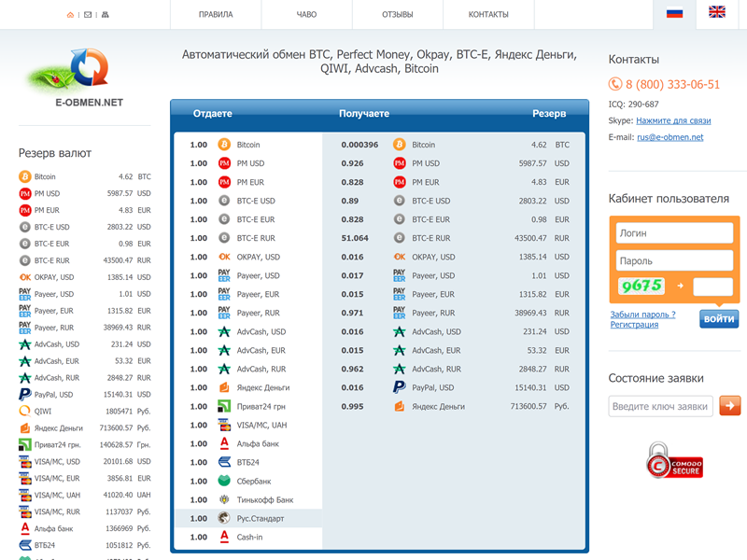Open the envelope mail icon in header
Viewport: 747px width, 560px height.
[88, 15]
